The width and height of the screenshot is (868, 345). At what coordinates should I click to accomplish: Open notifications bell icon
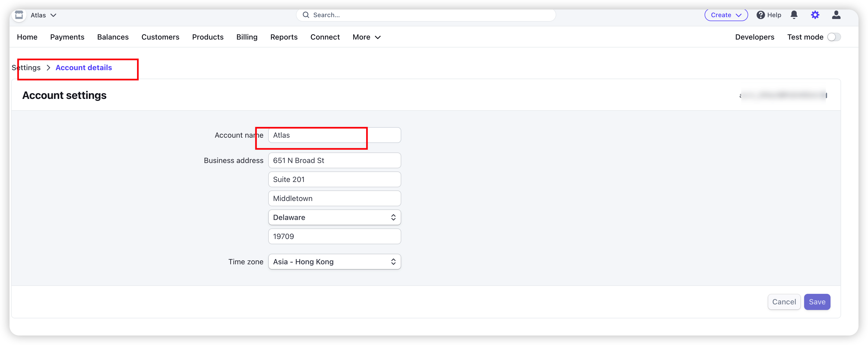pyautogui.click(x=794, y=15)
